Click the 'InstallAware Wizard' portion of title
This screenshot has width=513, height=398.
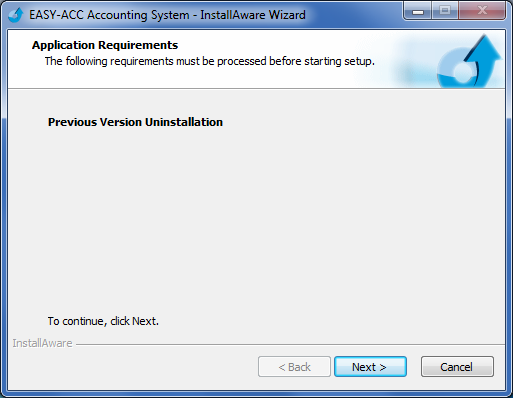tap(253, 15)
